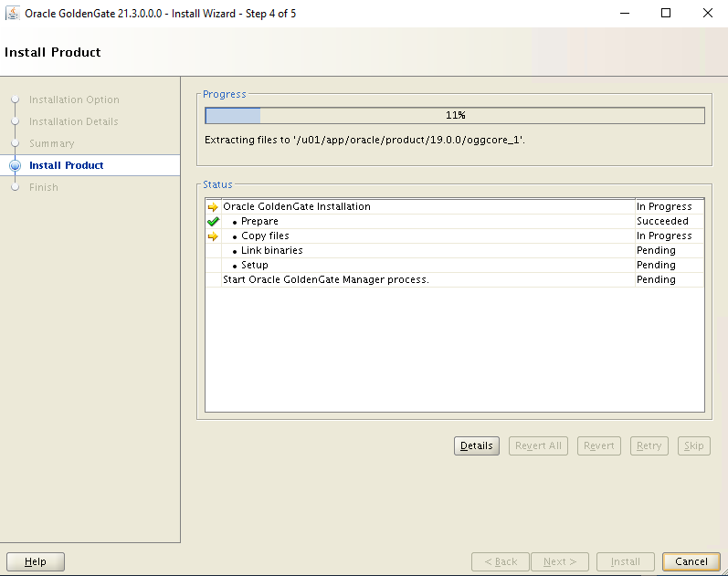Select the Link binaries row
This screenshot has height=576, width=728.
455,250
